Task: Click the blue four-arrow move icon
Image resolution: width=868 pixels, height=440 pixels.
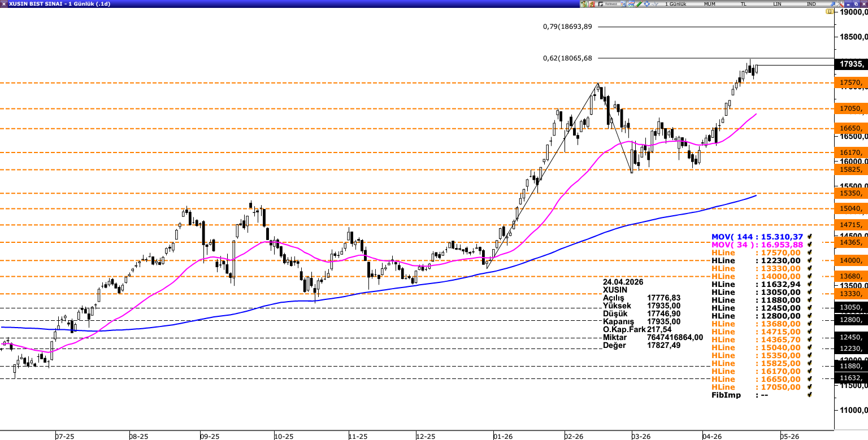Action: (x=646, y=4)
